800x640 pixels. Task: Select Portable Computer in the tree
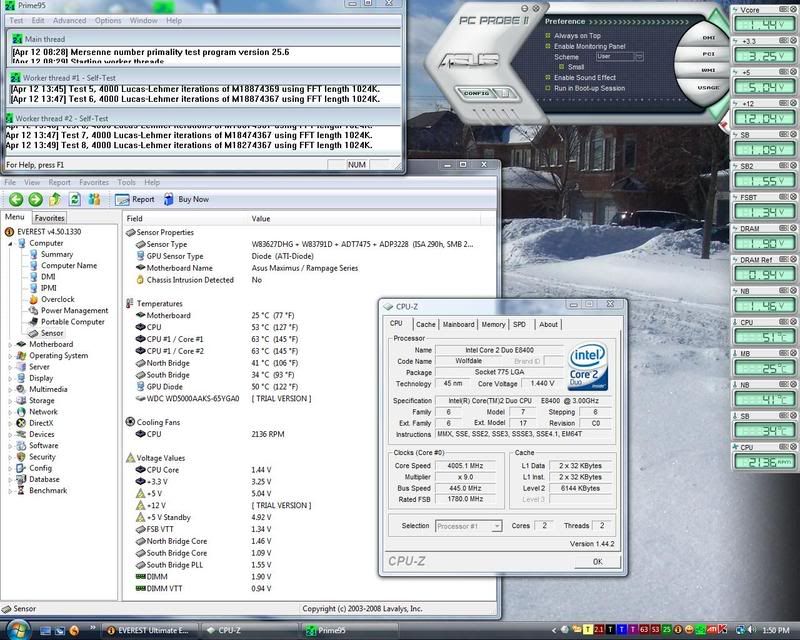tap(67, 322)
